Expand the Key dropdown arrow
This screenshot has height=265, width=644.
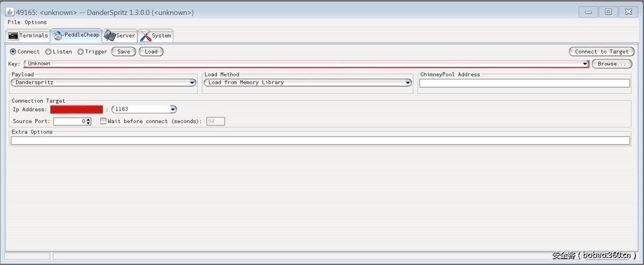(585, 64)
